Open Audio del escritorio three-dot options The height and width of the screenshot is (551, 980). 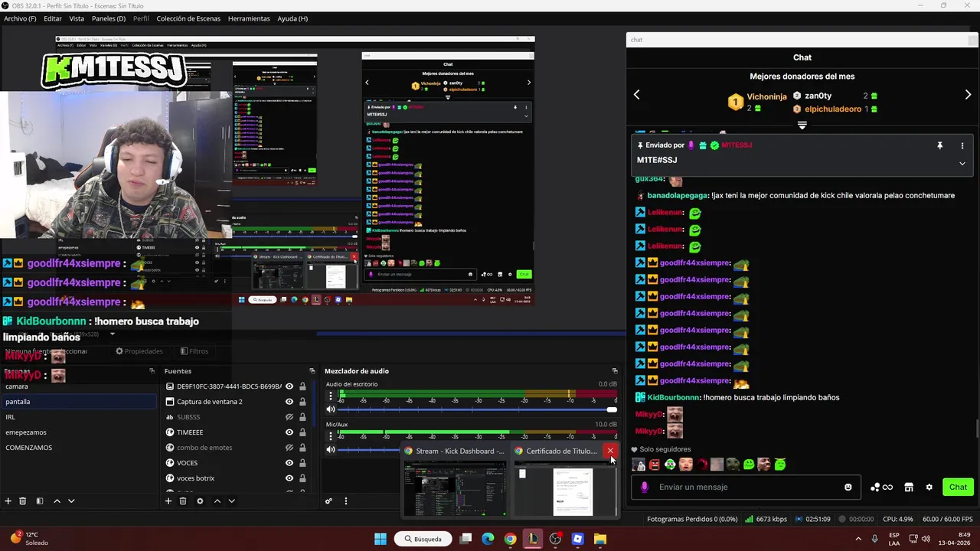pyautogui.click(x=331, y=396)
